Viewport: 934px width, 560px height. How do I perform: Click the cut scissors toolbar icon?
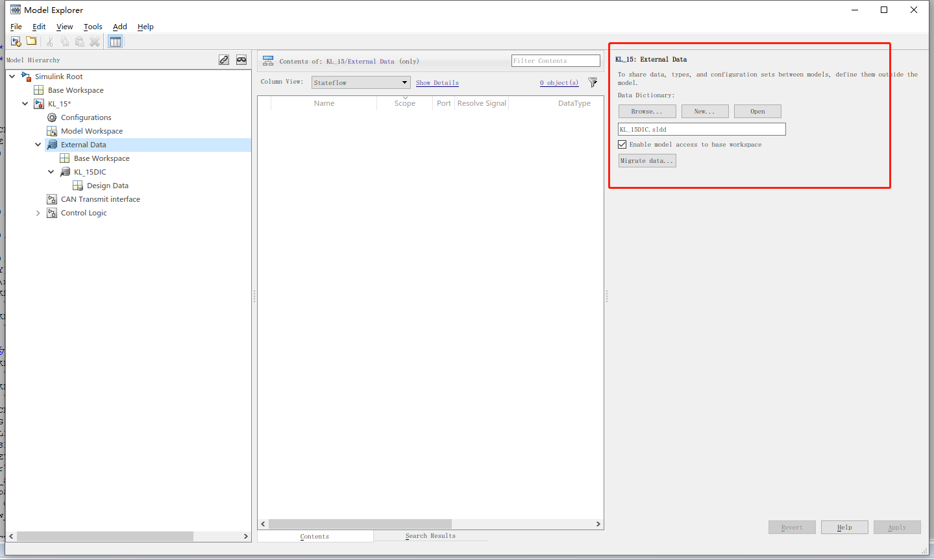[50, 42]
